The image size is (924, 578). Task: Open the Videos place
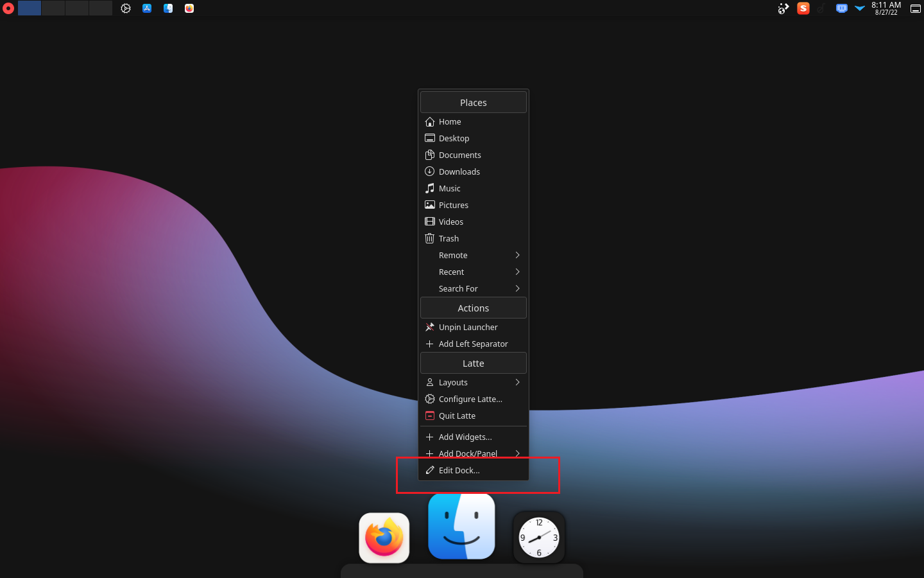[474, 222]
